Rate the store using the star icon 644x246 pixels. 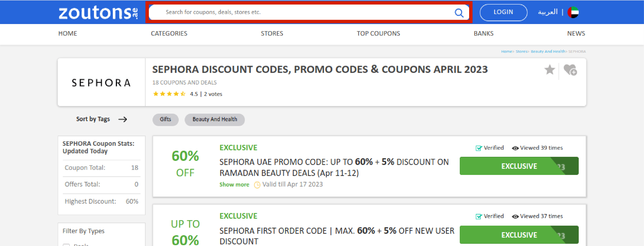coord(550,70)
